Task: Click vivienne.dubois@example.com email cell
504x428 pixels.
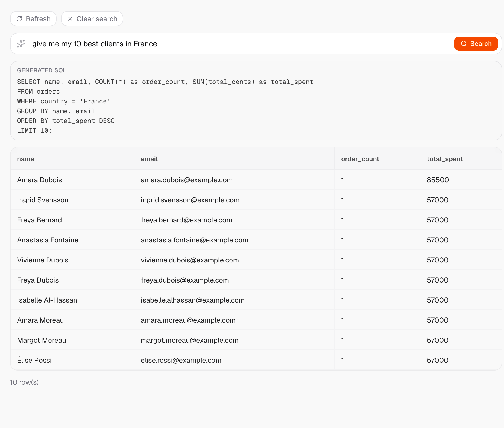Action: [x=190, y=260]
